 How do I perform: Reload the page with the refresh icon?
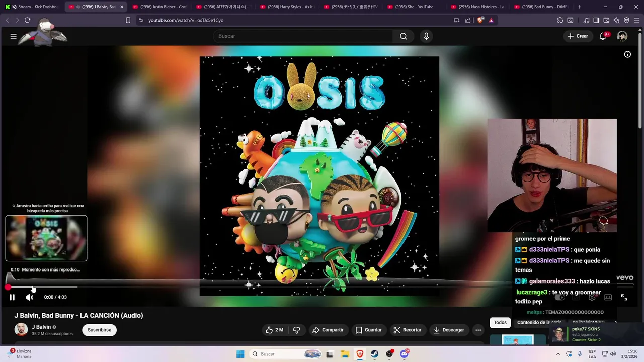click(27, 20)
